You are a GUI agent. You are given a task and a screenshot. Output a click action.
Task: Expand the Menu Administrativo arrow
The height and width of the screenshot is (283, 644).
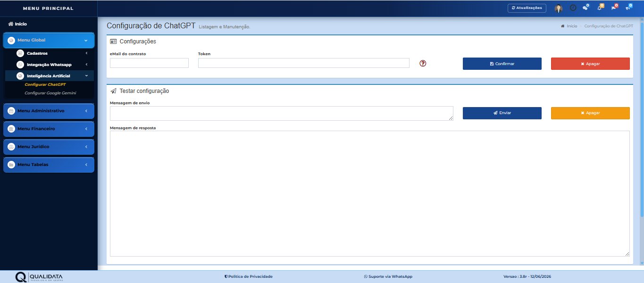click(x=86, y=111)
